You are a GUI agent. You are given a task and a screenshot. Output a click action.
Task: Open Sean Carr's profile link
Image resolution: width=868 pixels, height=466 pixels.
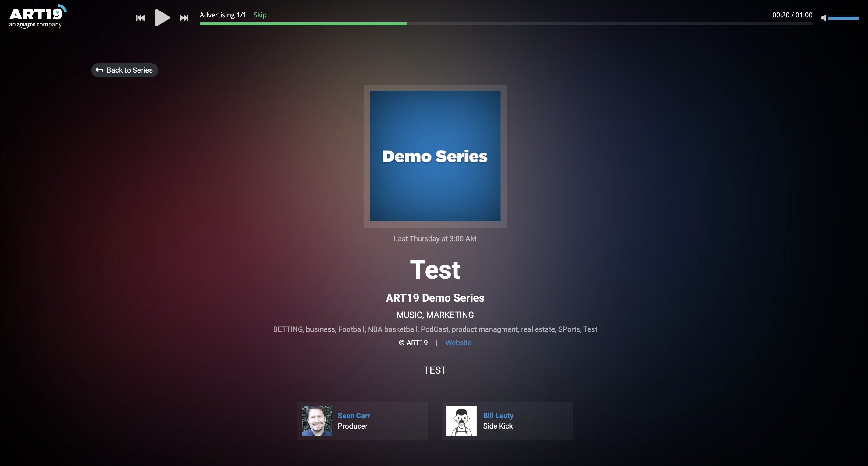354,416
